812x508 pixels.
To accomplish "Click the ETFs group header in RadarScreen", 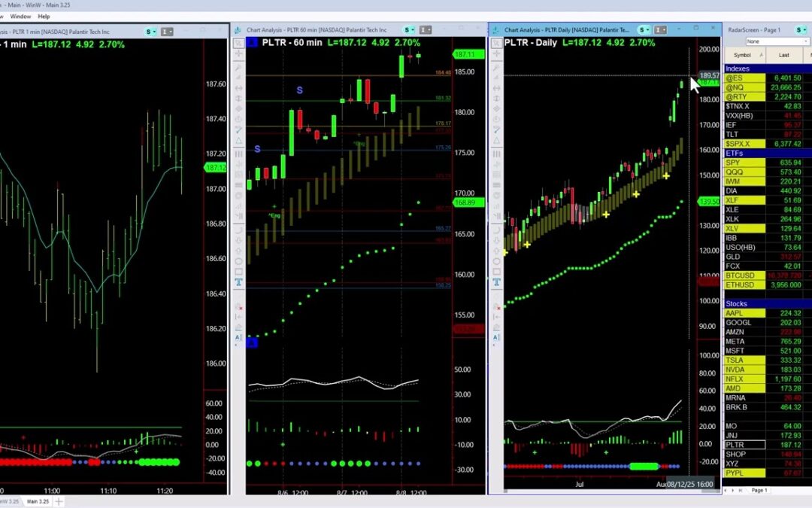I will pos(768,154).
